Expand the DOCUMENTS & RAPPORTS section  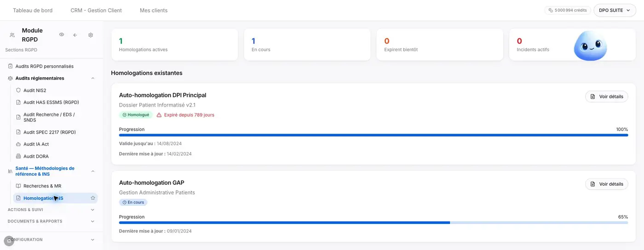point(92,221)
